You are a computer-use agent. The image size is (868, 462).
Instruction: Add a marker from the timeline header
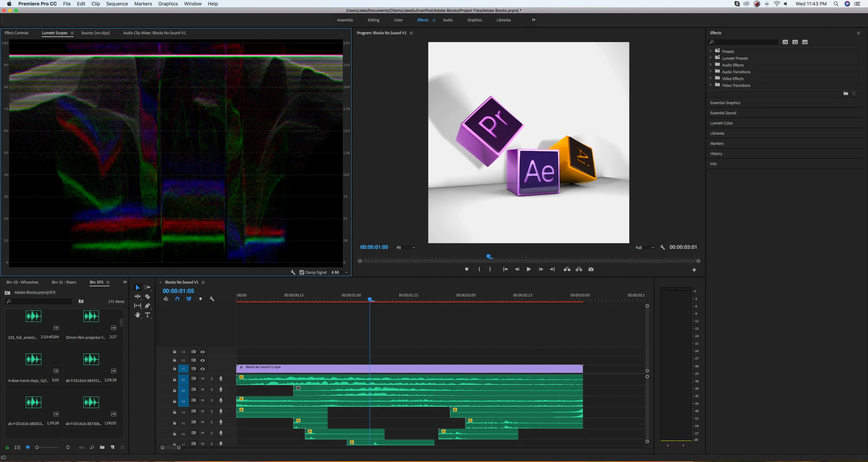(x=200, y=299)
